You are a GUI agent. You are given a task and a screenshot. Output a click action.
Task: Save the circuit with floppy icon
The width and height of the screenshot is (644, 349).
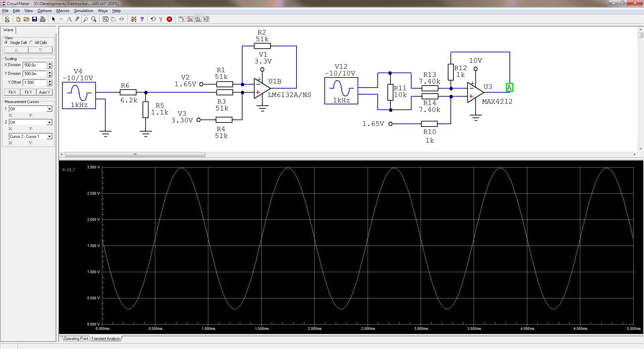tap(35, 19)
